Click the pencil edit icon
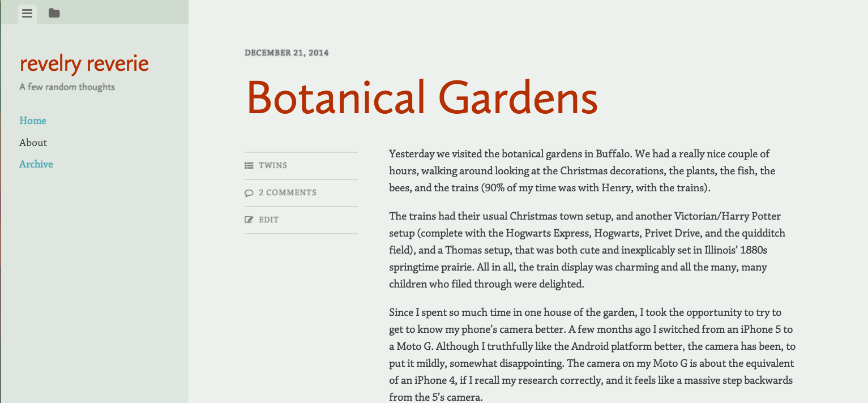This screenshot has height=403, width=868. pos(249,220)
